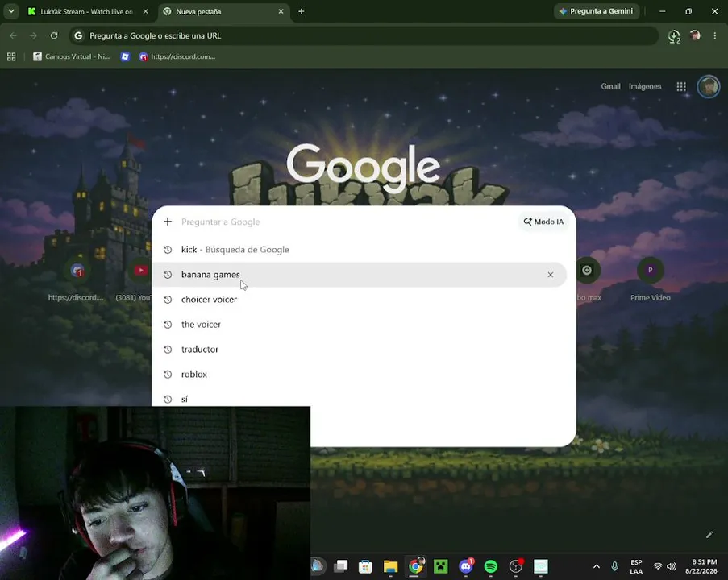Viewport: 728px width, 580px height.
Task: Switch to the LukYak Stream tab
Action: (x=86, y=11)
